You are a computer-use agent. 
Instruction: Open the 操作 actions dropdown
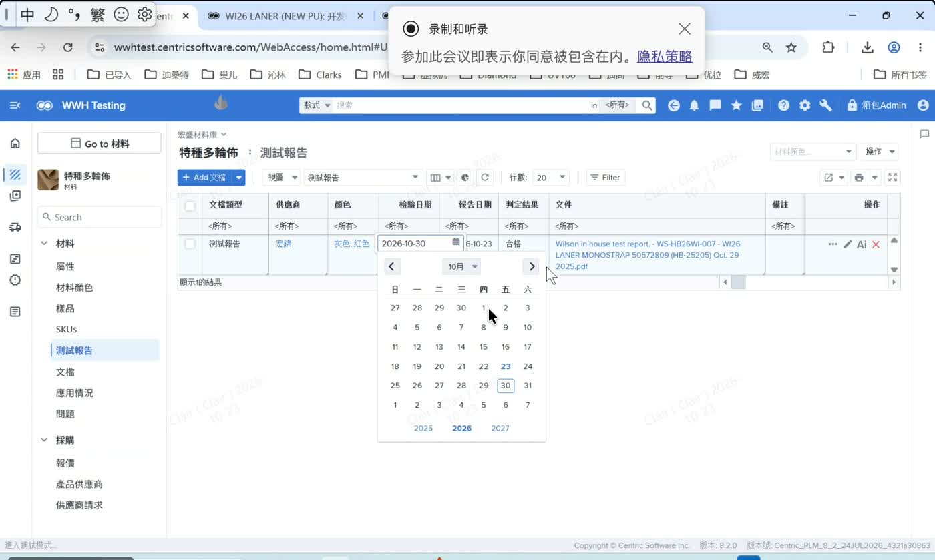click(x=879, y=152)
